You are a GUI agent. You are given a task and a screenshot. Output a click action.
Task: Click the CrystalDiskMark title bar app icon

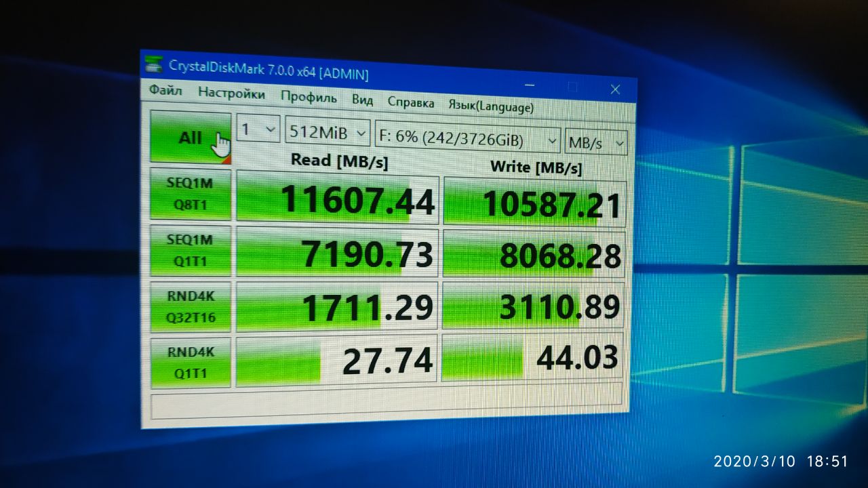point(155,64)
